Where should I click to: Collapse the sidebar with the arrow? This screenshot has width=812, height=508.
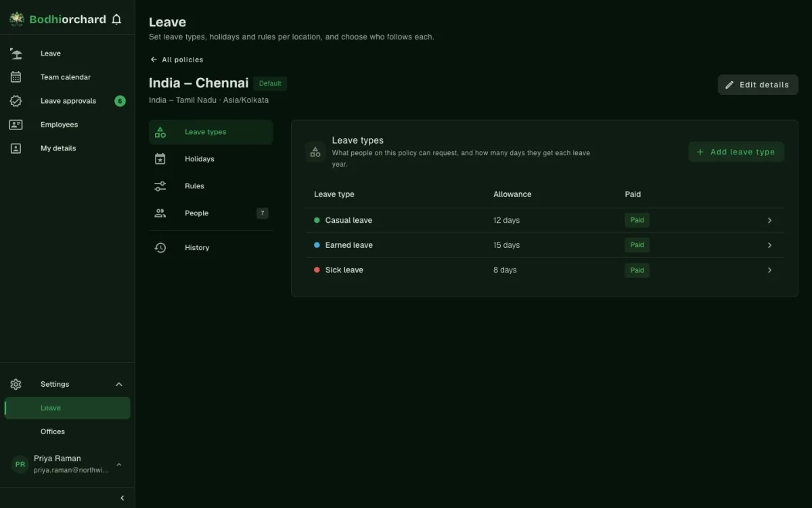pos(122,498)
